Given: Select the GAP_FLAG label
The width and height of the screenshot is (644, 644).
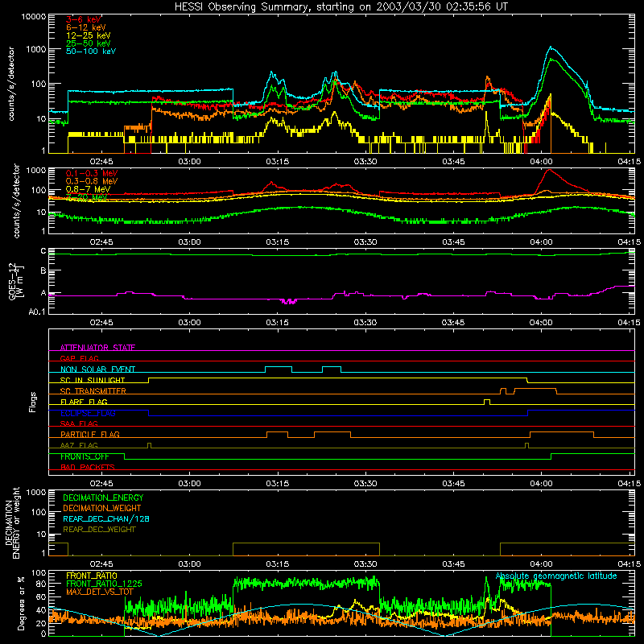Looking at the screenshot, I should click(x=79, y=358).
